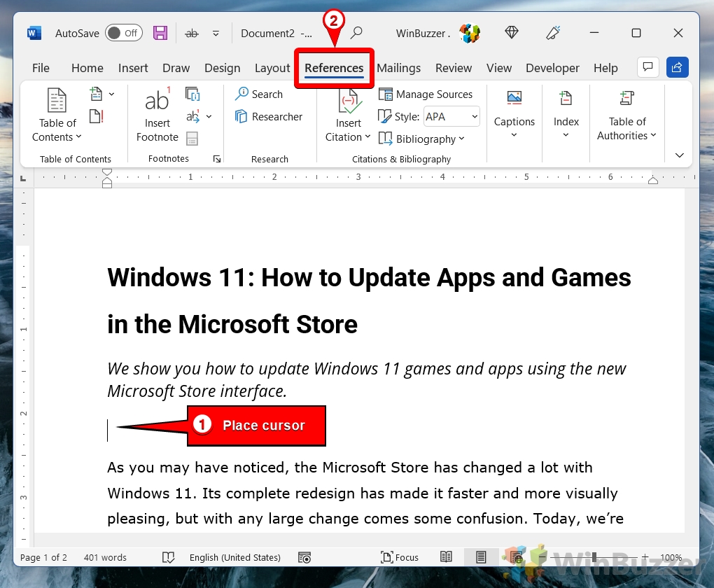This screenshot has width=714, height=588.
Task: Open the Bibliography dropdown
Action: click(421, 139)
